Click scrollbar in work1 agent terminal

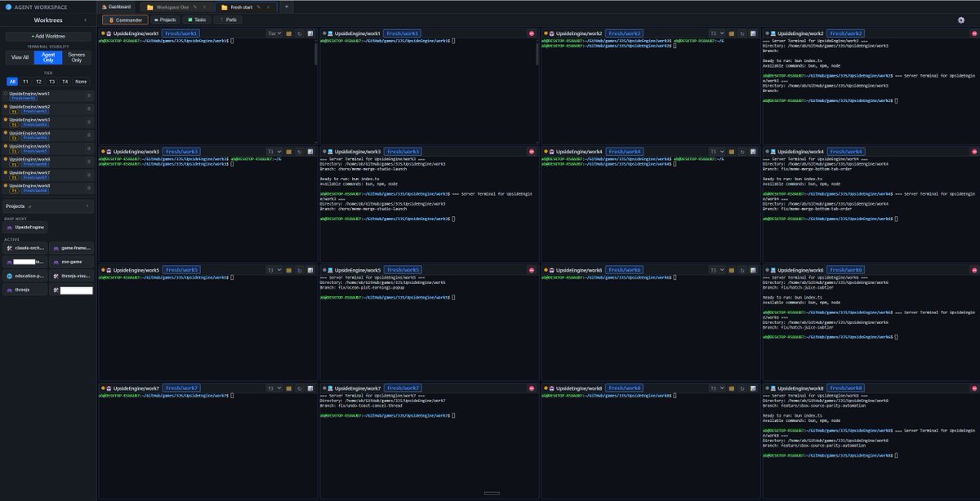[315, 53]
